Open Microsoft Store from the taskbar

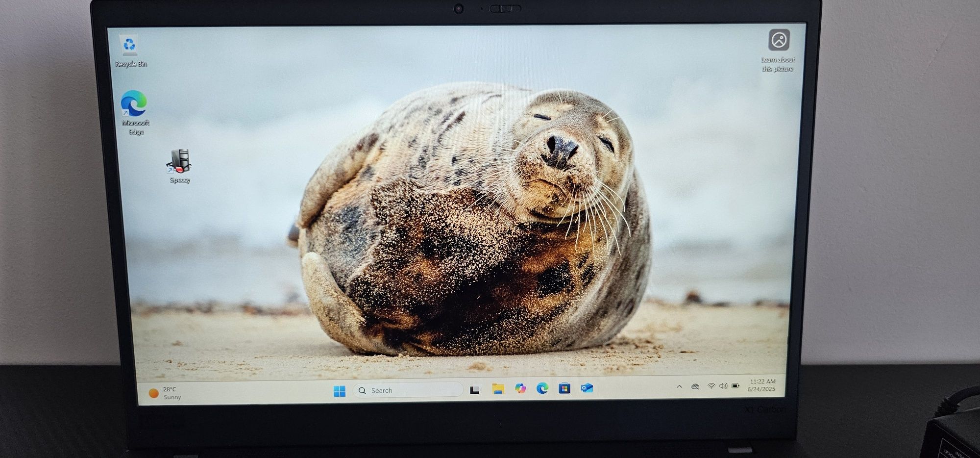tap(564, 388)
